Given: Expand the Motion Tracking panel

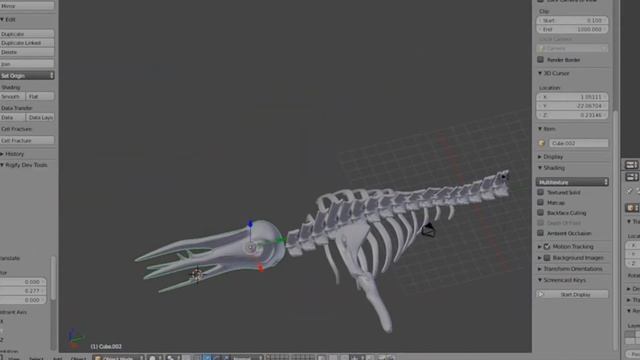Looking at the screenshot, I should pos(540,247).
